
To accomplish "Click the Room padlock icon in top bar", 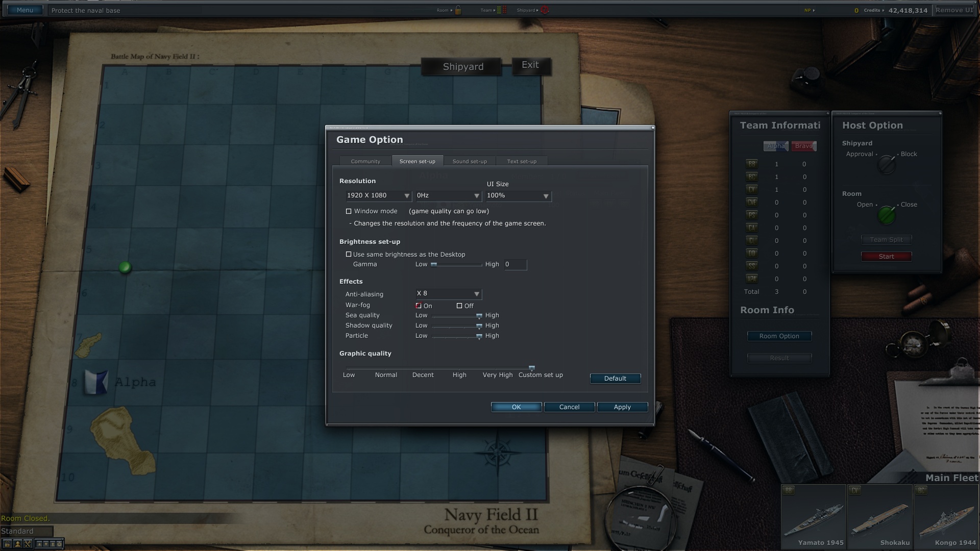I will tap(458, 10).
